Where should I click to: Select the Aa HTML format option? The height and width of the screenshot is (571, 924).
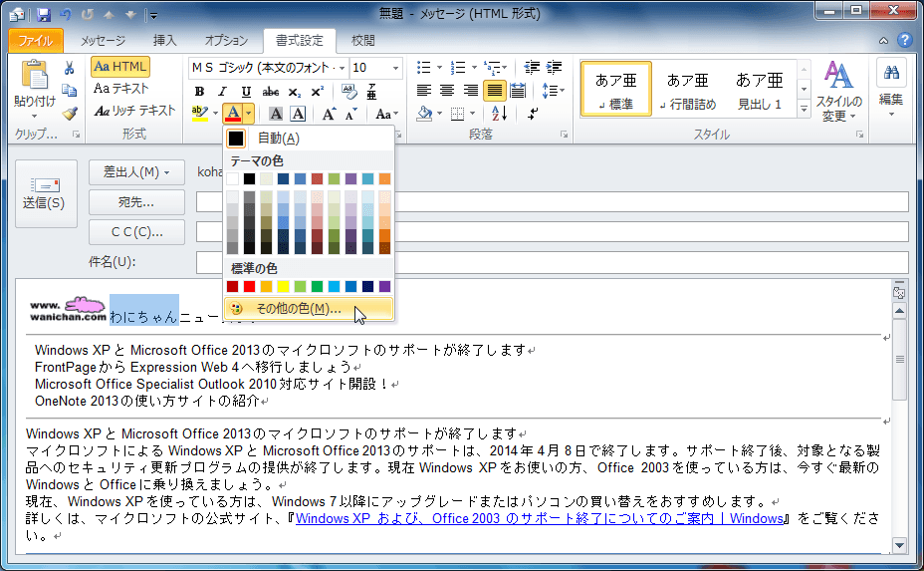[x=120, y=67]
